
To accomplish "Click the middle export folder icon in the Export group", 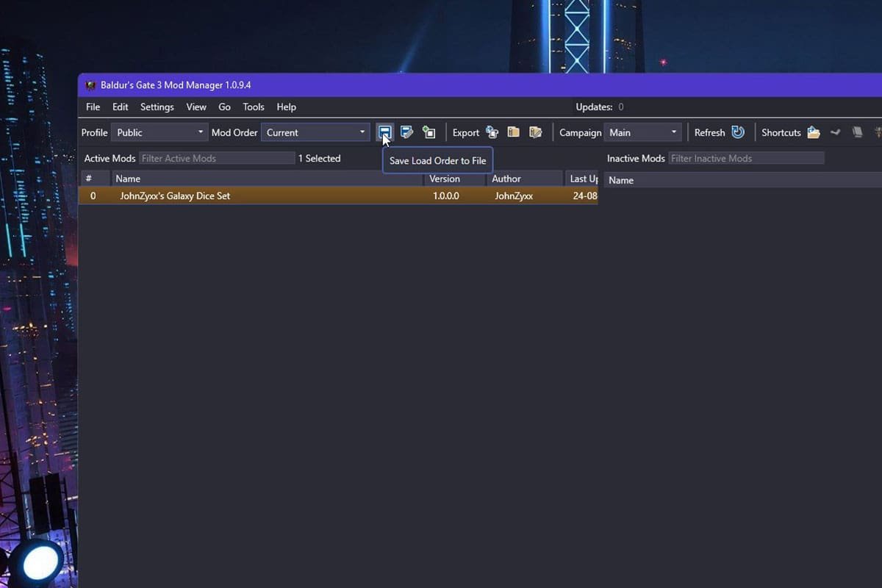I will (514, 132).
